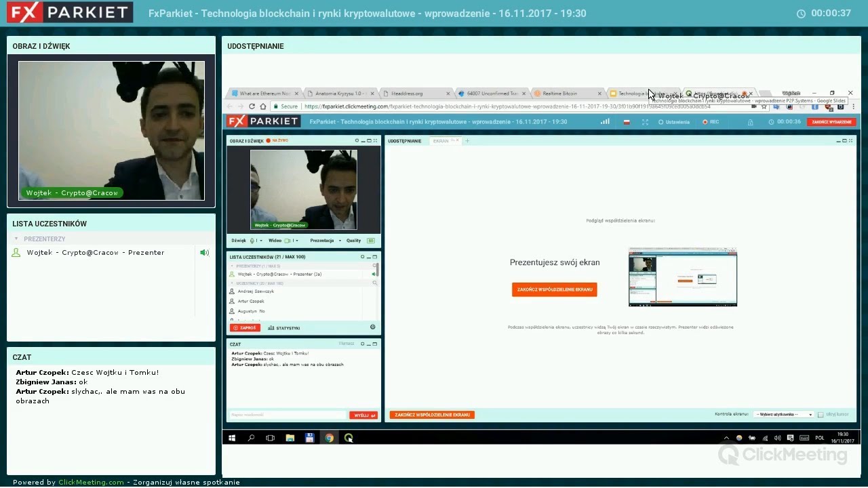Click the orange Zakończ Współdzielenie Ekranu center button
Image resolution: width=868 pixels, height=488 pixels.
pyautogui.click(x=555, y=289)
